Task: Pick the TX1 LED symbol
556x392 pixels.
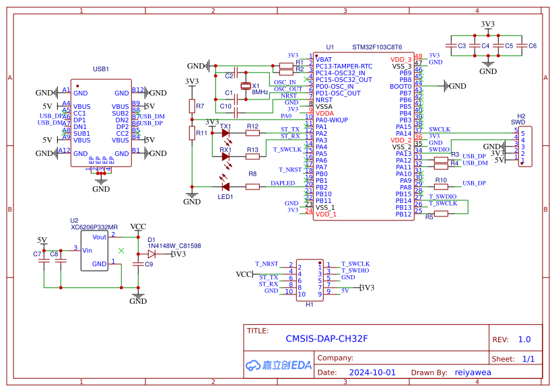Action: (225, 133)
